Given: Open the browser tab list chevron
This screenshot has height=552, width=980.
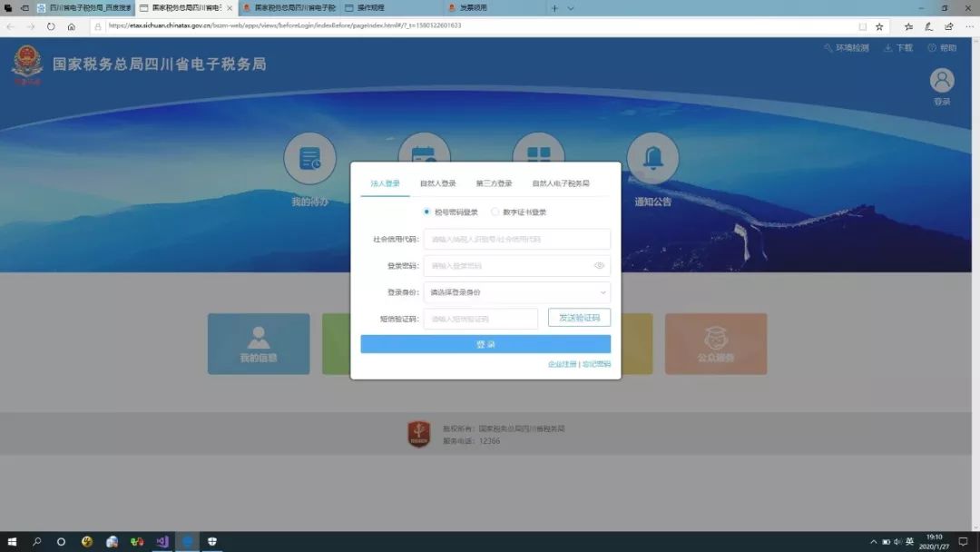Looking at the screenshot, I should (571, 8).
